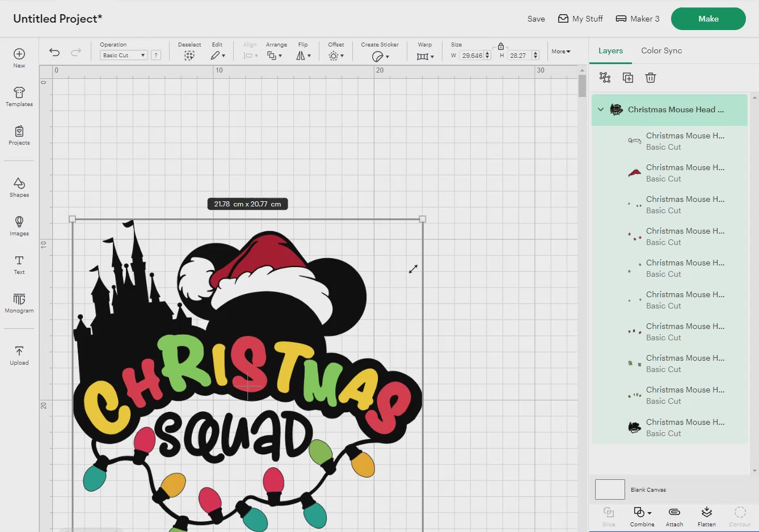Viewport: 759px width, 532px height.
Task: Open the Warp dropdown
Action: tap(425, 56)
